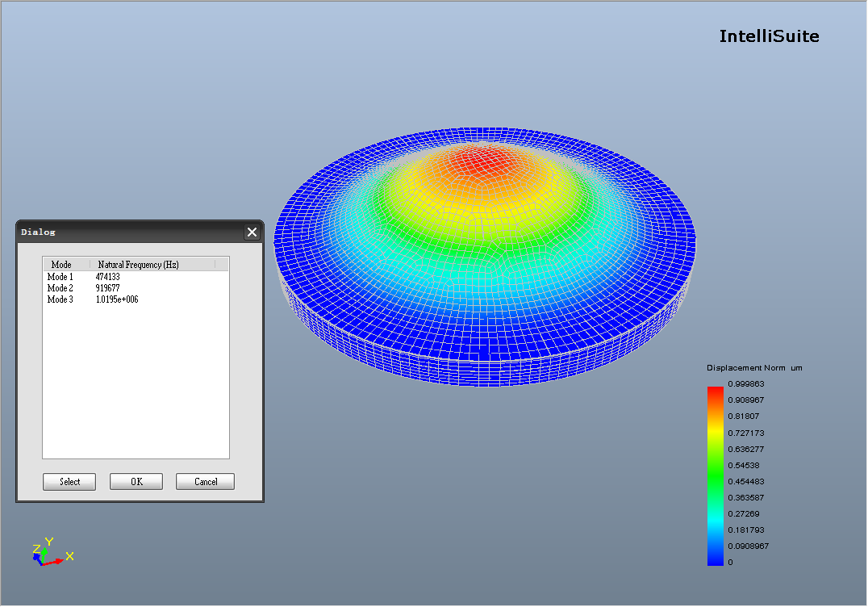Click the XYZ axis orientation triad
Image resolution: width=868 pixels, height=607 pixels.
(x=52, y=551)
